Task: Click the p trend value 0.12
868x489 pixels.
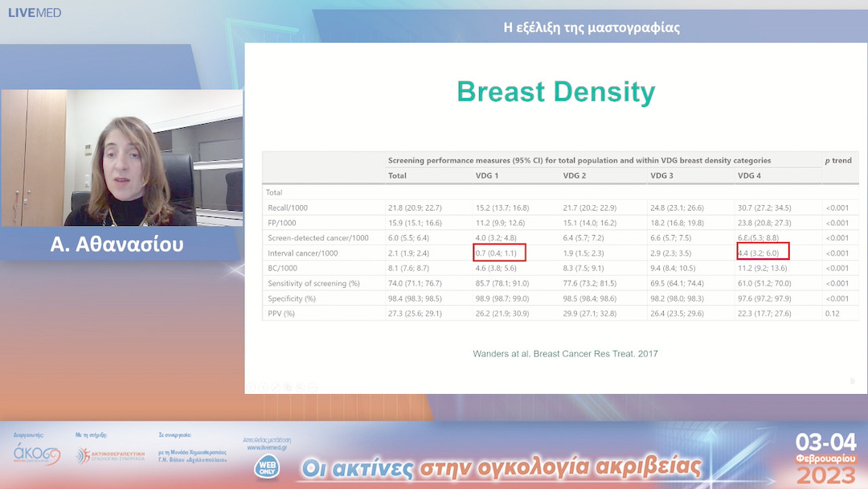Action: click(x=833, y=314)
